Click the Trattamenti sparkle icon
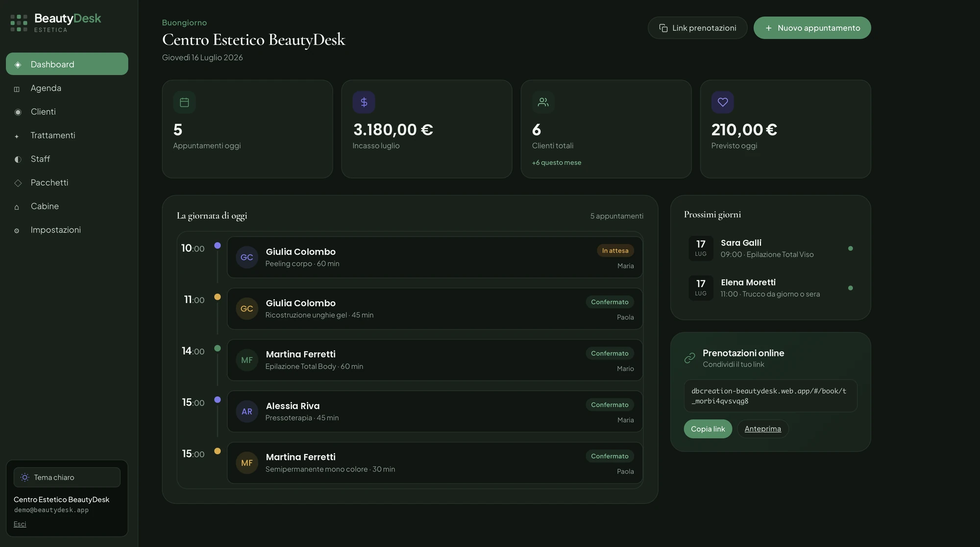Viewport: 980px width, 547px height. (x=17, y=136)
